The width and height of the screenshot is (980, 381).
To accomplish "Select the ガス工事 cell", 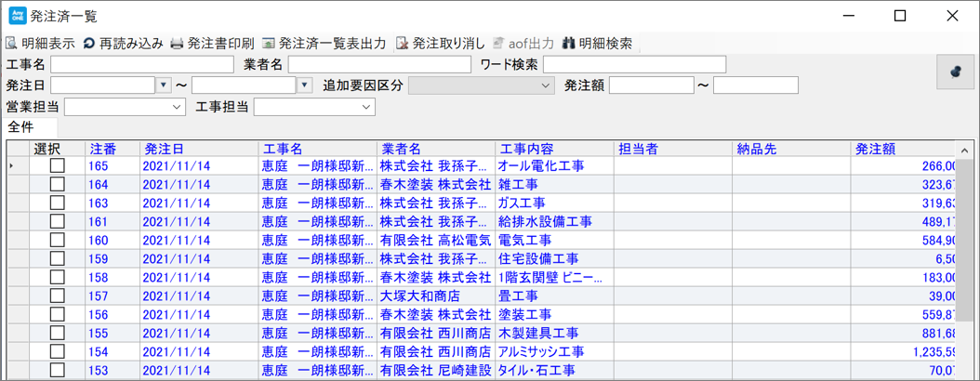I will [x=554, y=203].
